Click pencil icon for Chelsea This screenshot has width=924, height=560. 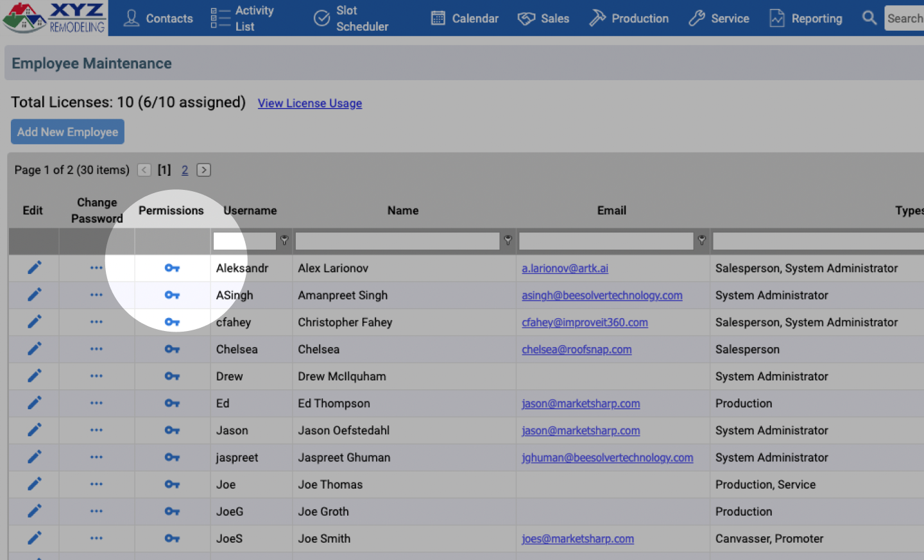[x=34, y=349]
